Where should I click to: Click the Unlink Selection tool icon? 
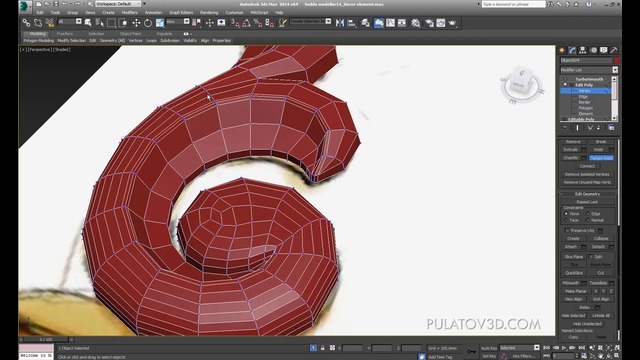click(x=38, y=23)
